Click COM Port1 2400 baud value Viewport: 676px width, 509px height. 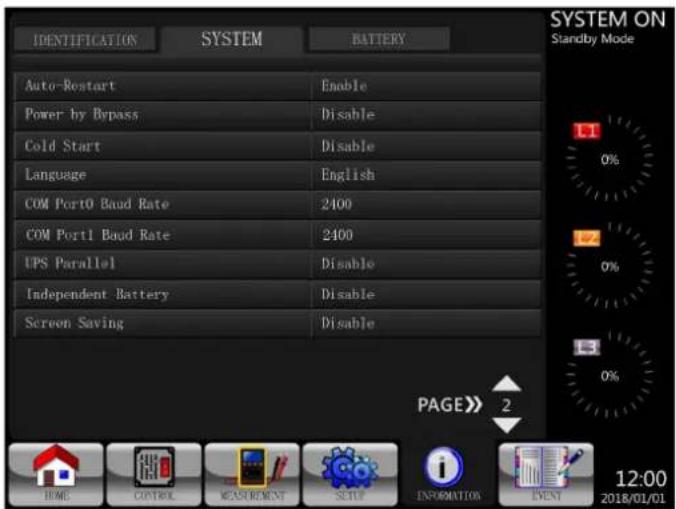click(338, 235)
